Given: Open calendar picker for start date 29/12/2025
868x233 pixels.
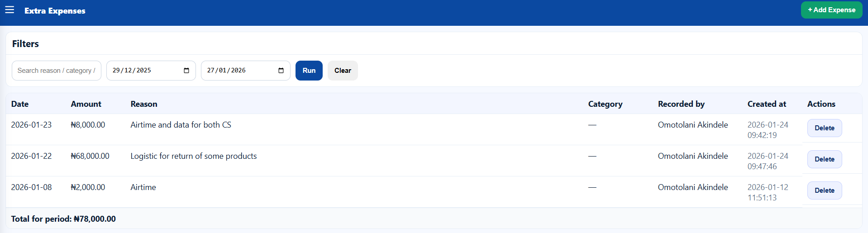Looking at the screenshot, I should click(186, 71).
